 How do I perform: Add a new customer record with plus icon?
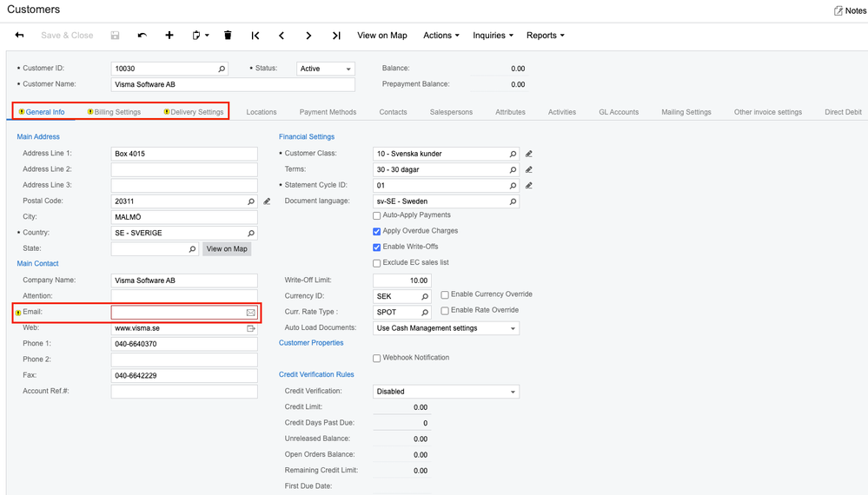click(169, 36)
